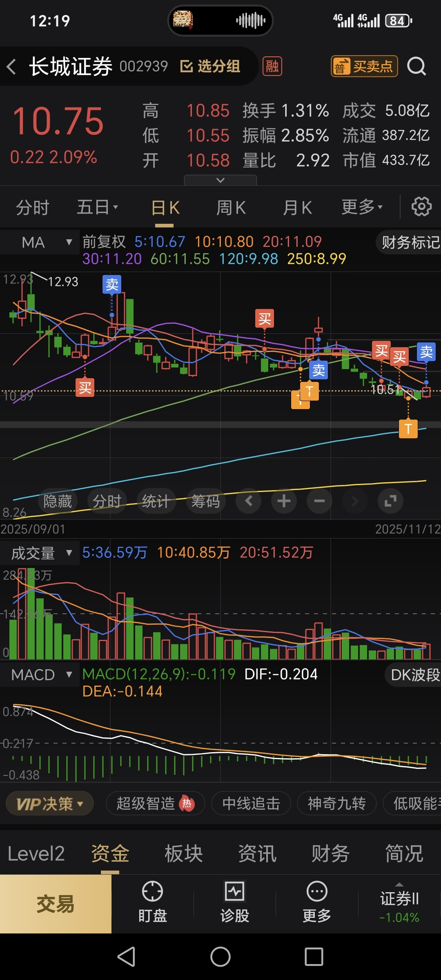
Task: Tap the back arrow beside 长城证券
Action: coord(11,67)
